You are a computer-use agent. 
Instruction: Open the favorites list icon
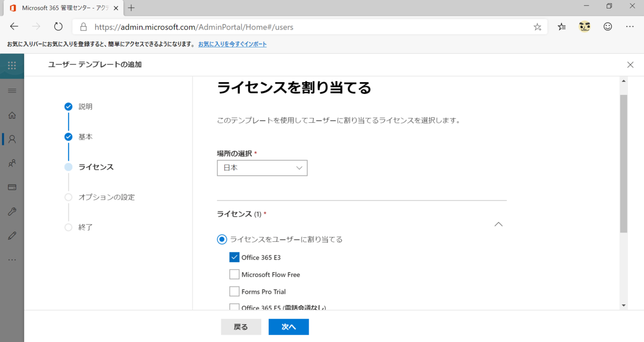[561, 27]
